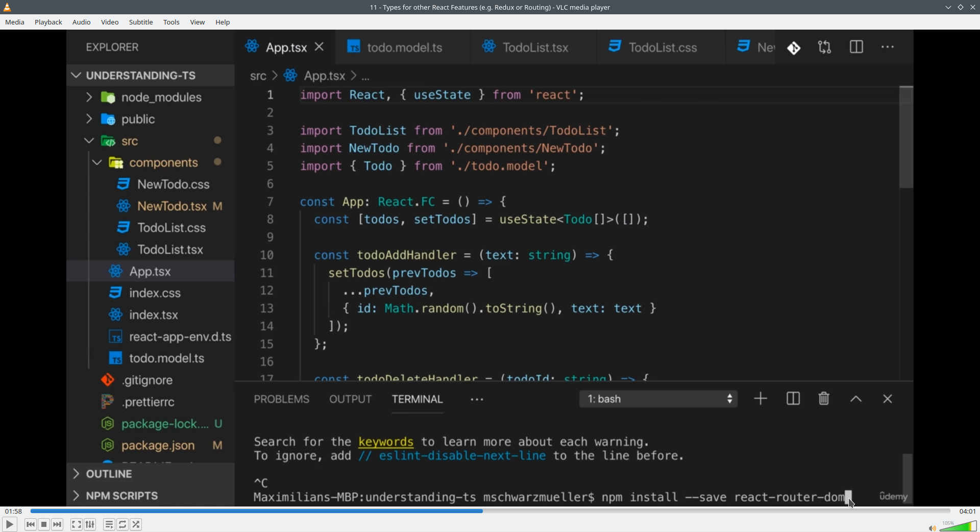Split the terminal panel
Viewport: 980px width, 532px height.
click(793, 399)
